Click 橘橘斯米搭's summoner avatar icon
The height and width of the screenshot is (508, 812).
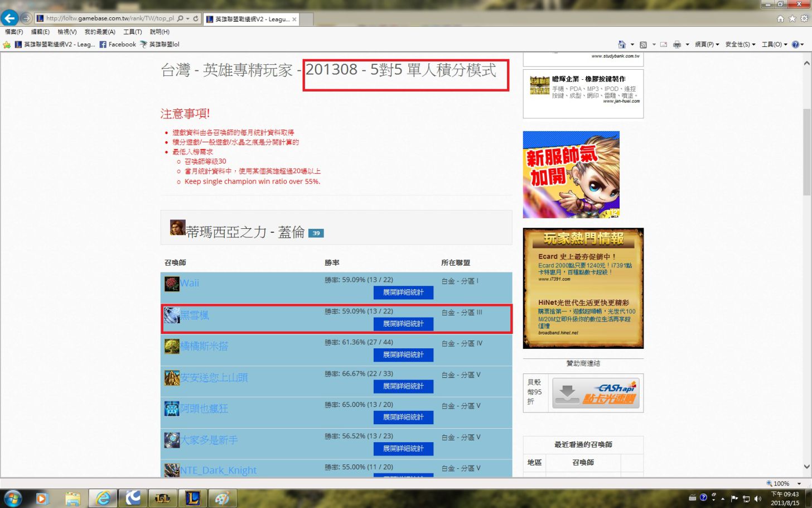(172, 346)
